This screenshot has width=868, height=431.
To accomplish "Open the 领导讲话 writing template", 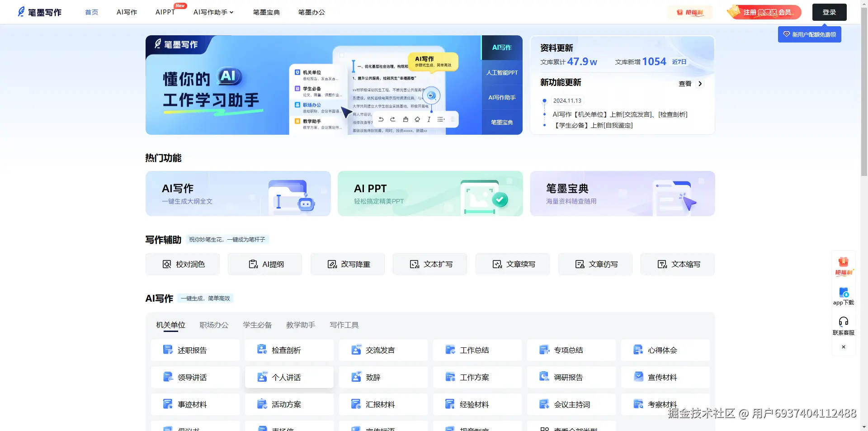I will click(195, 377).
